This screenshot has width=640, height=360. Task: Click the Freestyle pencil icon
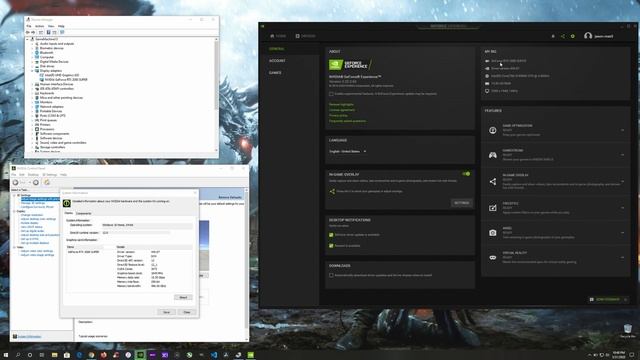pyautogui.click(x=493, y=208)
